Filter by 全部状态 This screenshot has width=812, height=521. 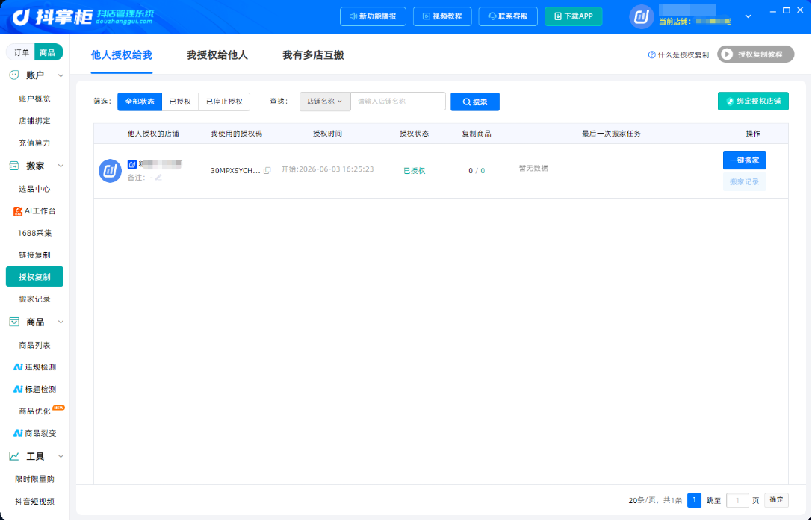pyautogui.click(x=140, y=102)
